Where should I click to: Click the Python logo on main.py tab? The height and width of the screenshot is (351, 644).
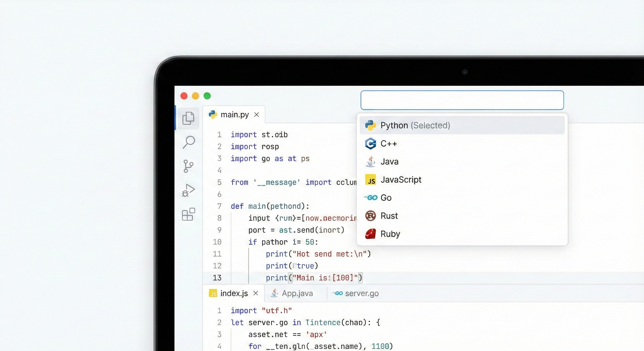[x=213, y=114]
